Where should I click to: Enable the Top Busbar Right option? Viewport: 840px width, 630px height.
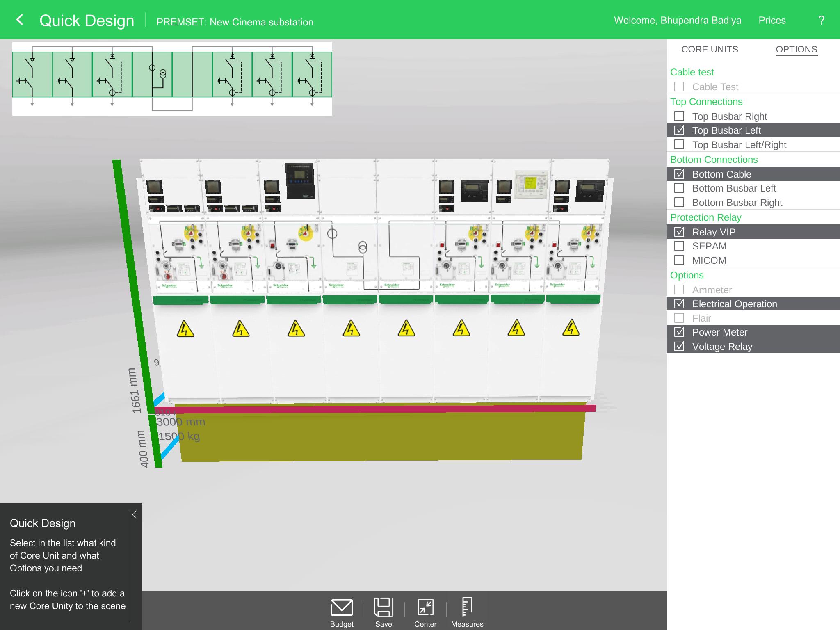point(753,116)
